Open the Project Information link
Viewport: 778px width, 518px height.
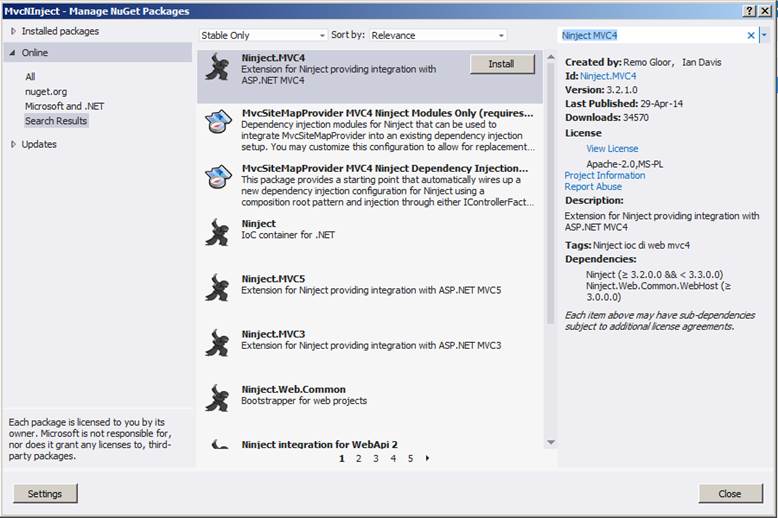coord(605,175)
